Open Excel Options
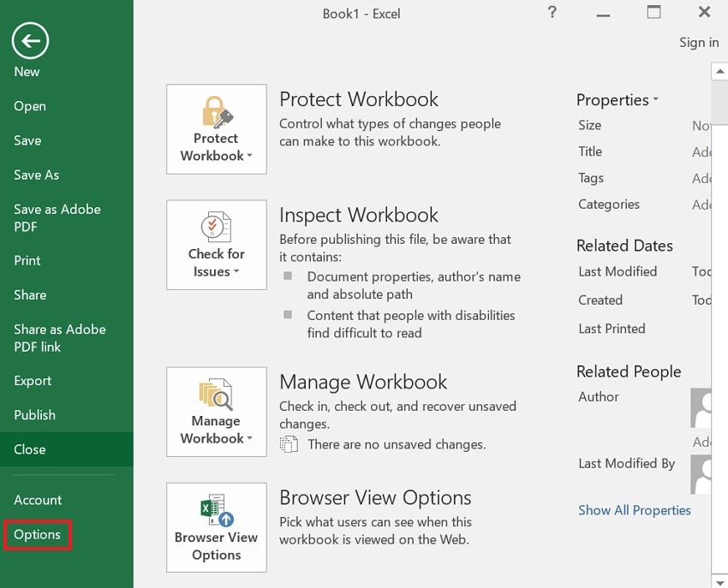 [37, 535]
